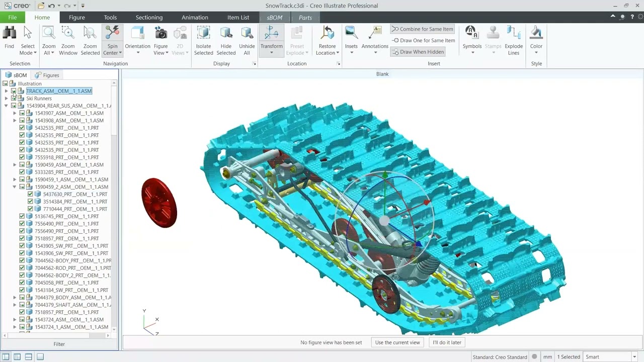Open the Smart selection filter dropdown
This screenshot has height=362, width=644.
point(634,357)
